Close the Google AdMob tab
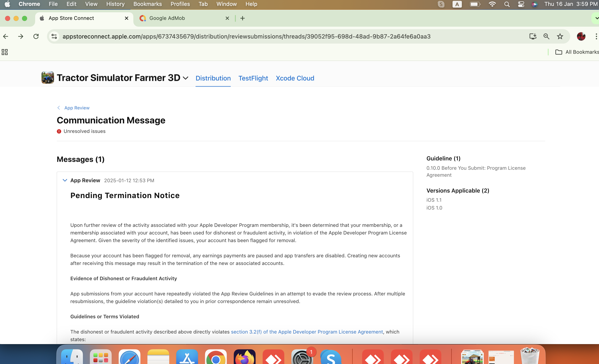The width and height of the screenshot is (599, 364). (x=227, y=18)
